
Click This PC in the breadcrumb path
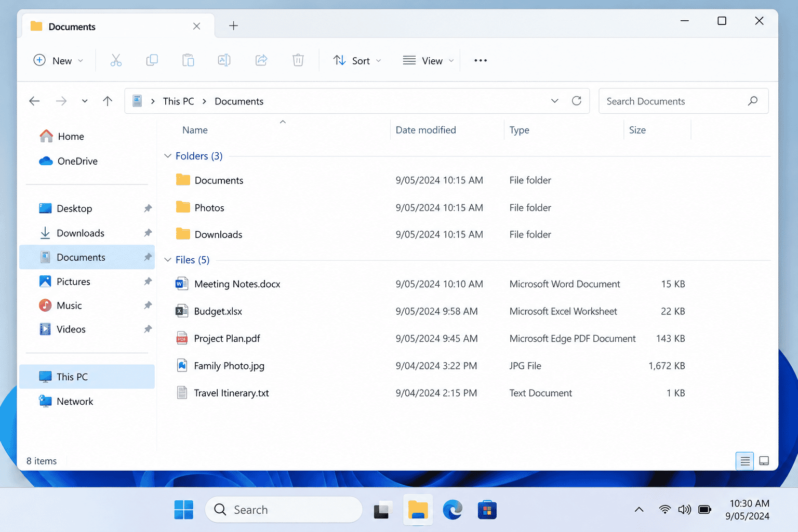click(x=179, y=101)
